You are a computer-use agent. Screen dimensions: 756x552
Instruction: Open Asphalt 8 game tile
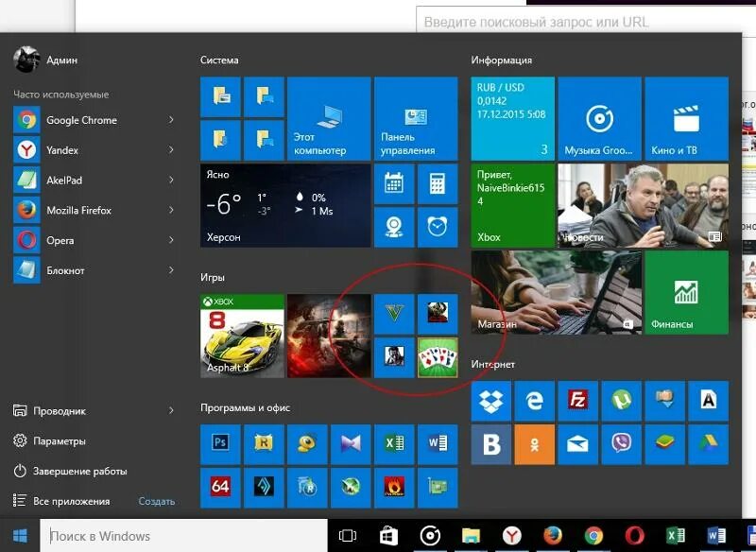pos(242,336)
